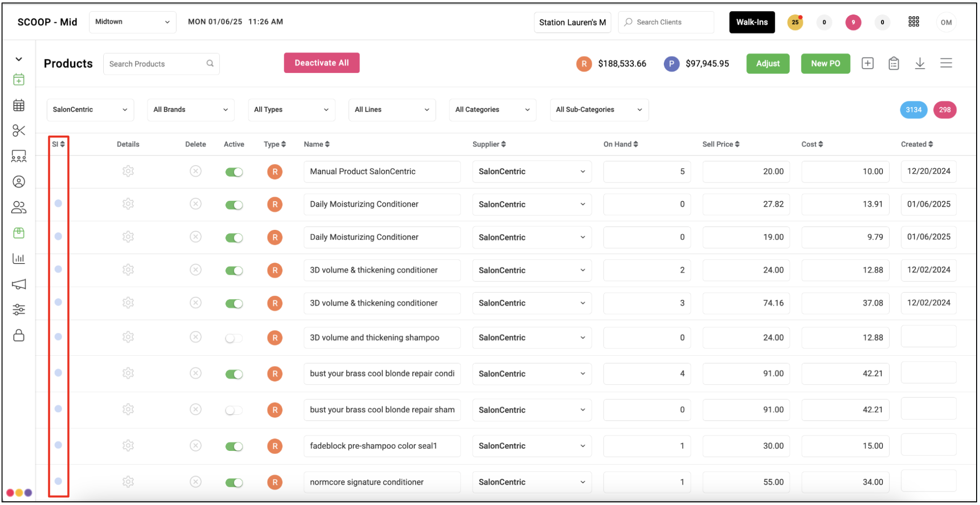Open the scissors services icon in sidebar
The height and width of the screenshot is (505, 980).
[x=19, y=130]
